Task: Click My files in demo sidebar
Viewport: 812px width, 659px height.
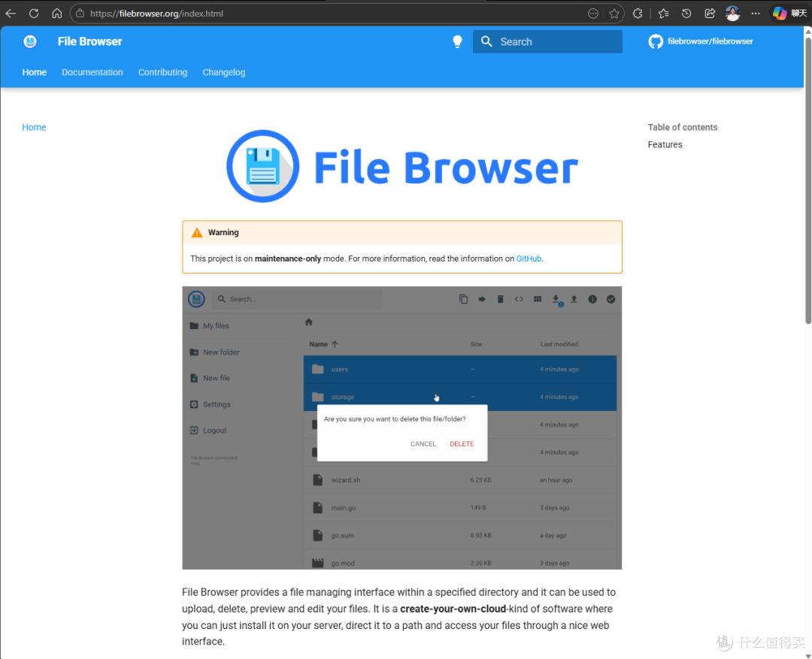Action: coord(209,325)
